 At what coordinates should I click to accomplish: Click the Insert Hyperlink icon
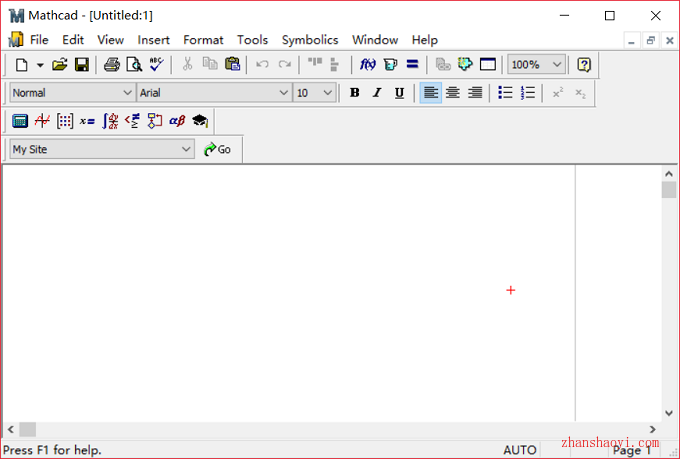click(443, 65)
